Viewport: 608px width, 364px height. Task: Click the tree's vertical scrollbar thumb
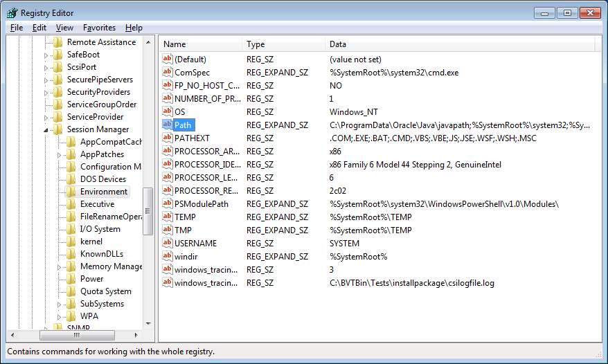coord(147,211)
